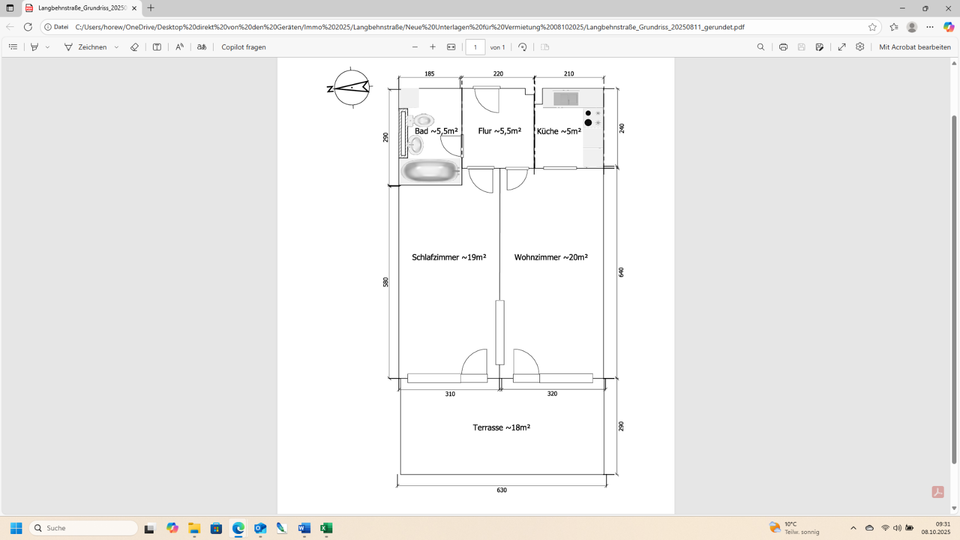Toggle the read aloud feature

point(179,47)
